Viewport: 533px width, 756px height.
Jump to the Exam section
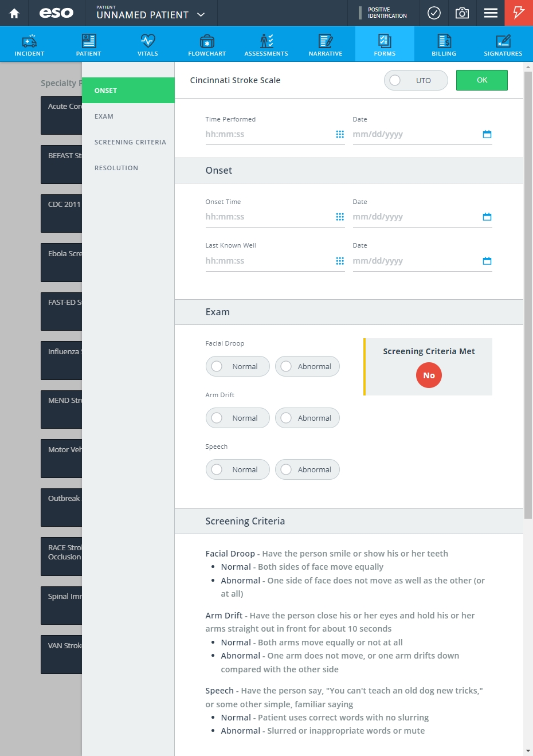click(x=128, y=116)
